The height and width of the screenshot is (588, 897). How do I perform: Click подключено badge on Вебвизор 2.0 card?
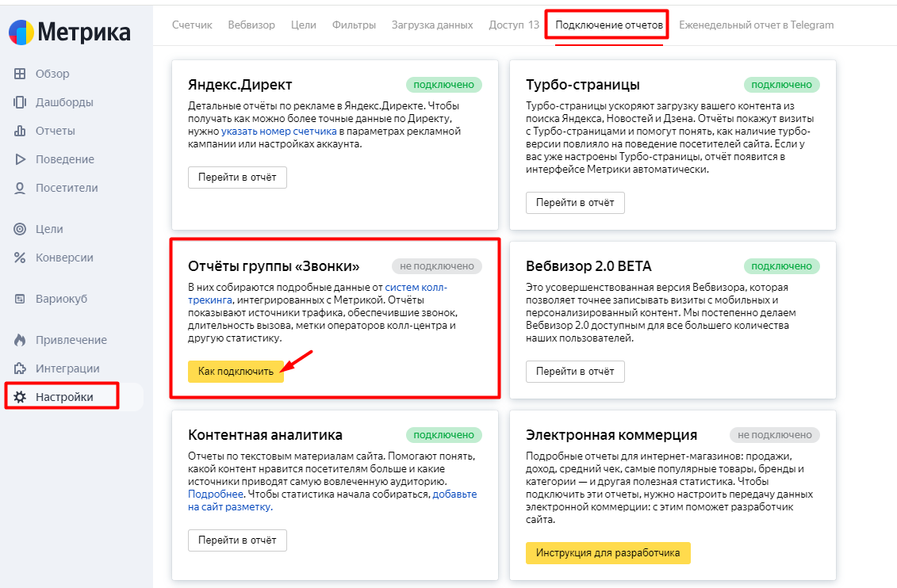781,266
